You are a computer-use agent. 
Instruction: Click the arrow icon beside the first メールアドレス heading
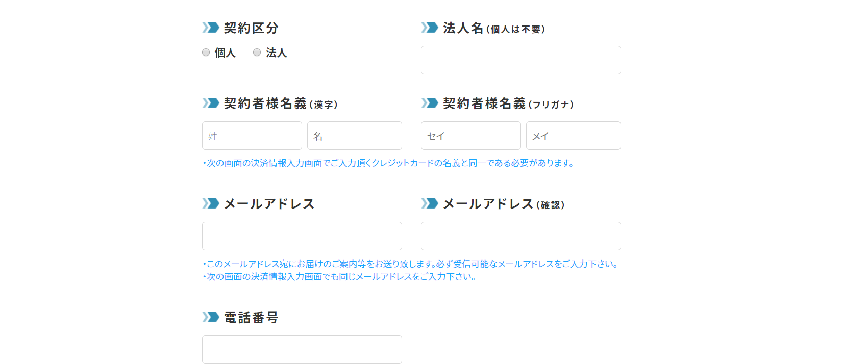(210, 203)
